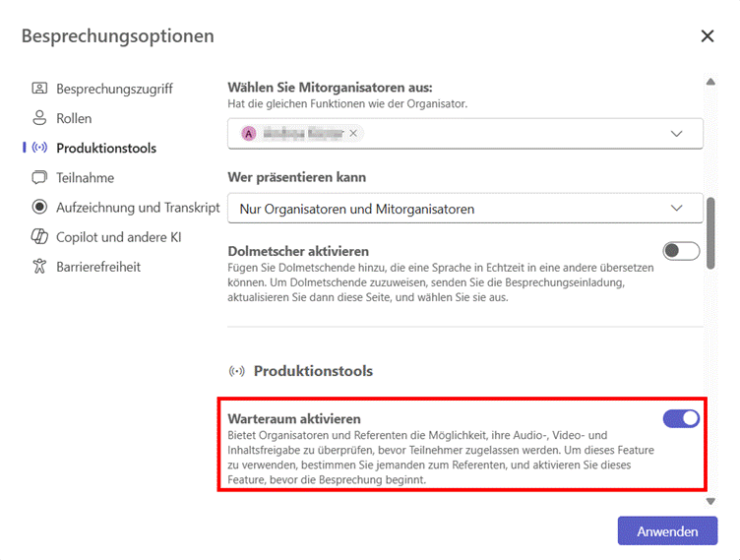Click the Besprechungszugriff sidebar icon
Viewport: 740px width, 560px height.
click(x=39, y=89)
